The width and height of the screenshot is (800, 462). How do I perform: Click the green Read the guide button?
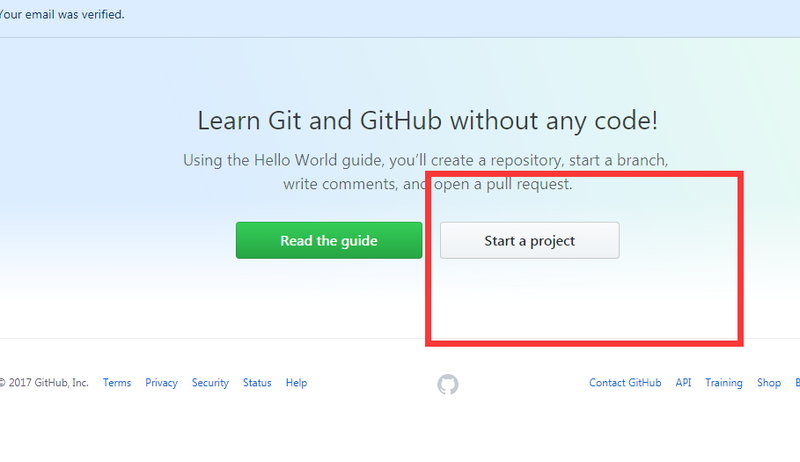(x=329, y=240)
